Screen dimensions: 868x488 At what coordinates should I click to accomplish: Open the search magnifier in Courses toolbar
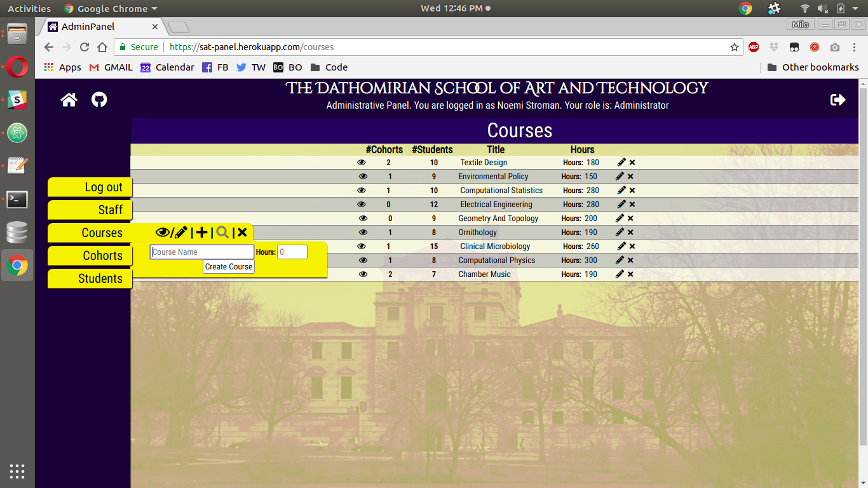(x=222, y=233)
